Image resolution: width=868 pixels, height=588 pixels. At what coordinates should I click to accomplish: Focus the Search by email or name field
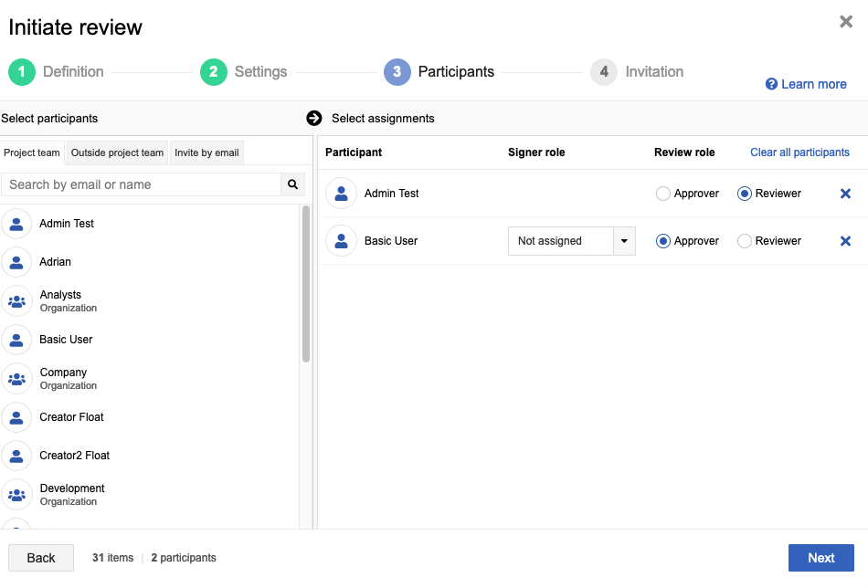[x=142, y=184]
